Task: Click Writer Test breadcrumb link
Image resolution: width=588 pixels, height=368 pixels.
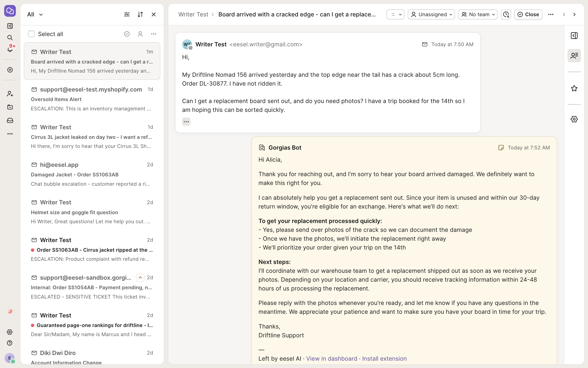Action: click(193, 14)
